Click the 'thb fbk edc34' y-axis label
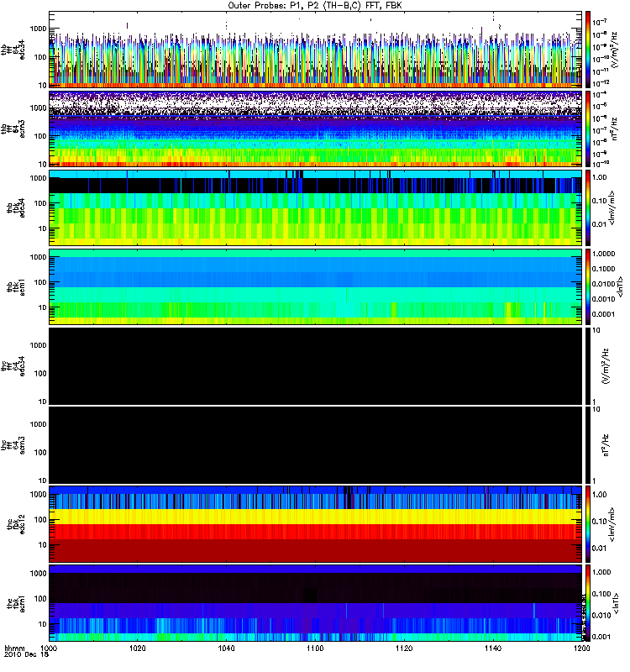 point(16,207)
